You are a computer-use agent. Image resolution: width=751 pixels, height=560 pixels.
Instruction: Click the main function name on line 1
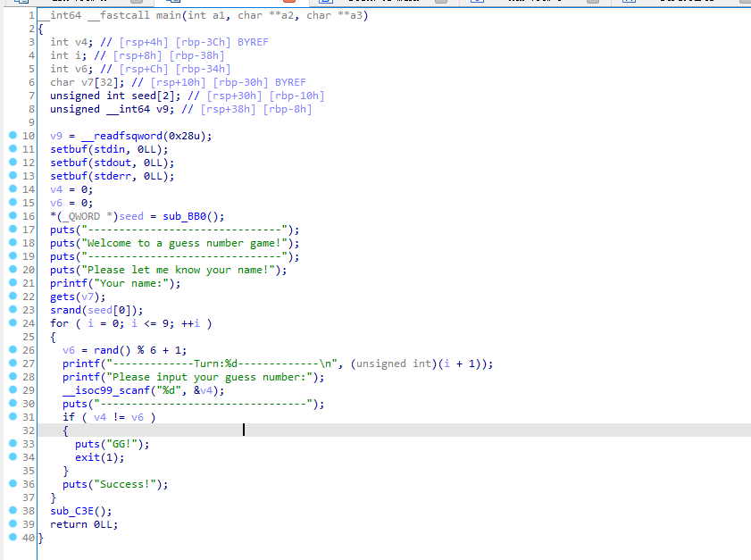pyautogui.click(x=169, y=15)
